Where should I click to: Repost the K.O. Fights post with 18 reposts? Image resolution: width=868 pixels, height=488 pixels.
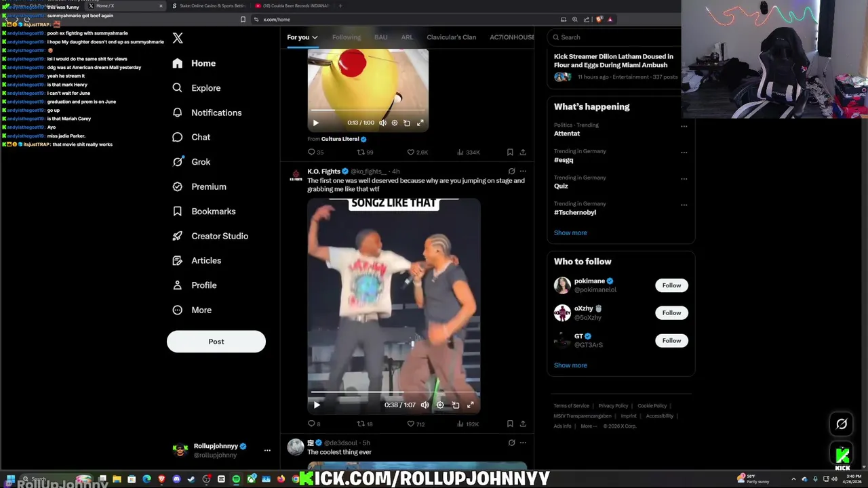(365, 424)
